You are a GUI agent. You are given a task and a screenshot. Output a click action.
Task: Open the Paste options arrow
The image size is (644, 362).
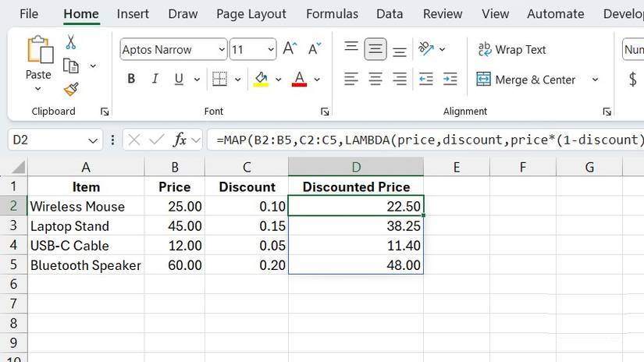click(38, 89)
